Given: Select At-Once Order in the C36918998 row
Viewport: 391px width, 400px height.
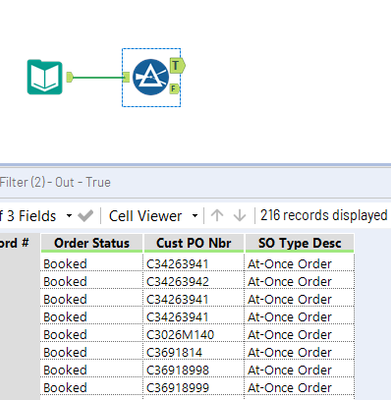Looking at the screenshot, I should tap(299, 370).
